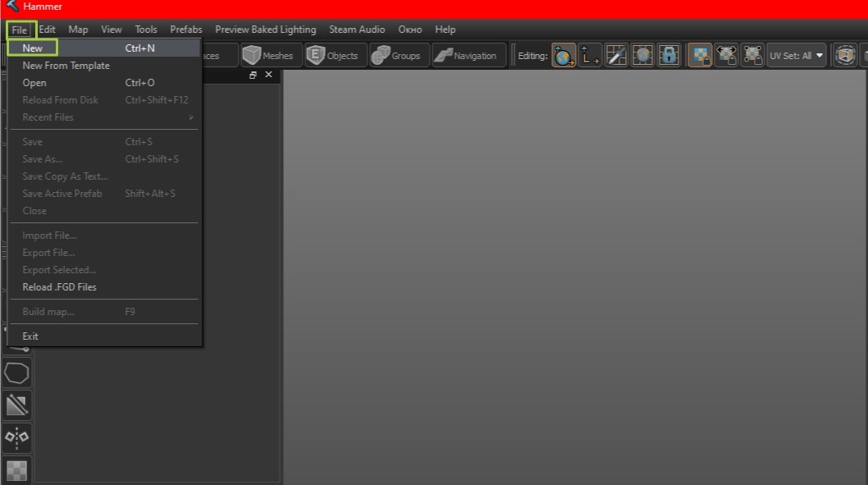The image size is (868, 485).
Task: Click the globe grid icon in Editing toolbar
Action: tap(642, 56)
